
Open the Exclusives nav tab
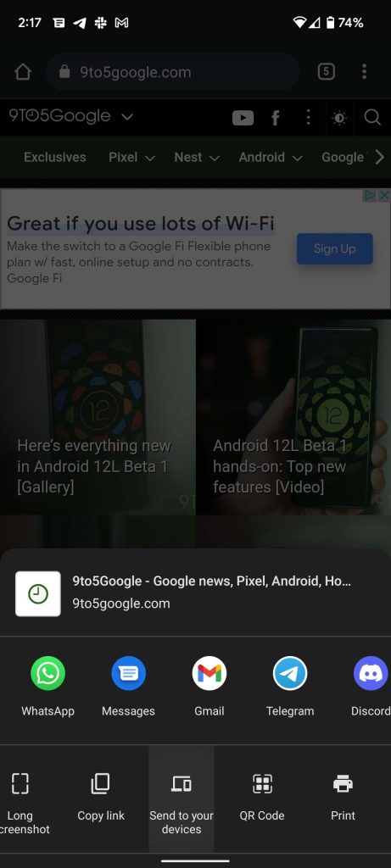55,157
